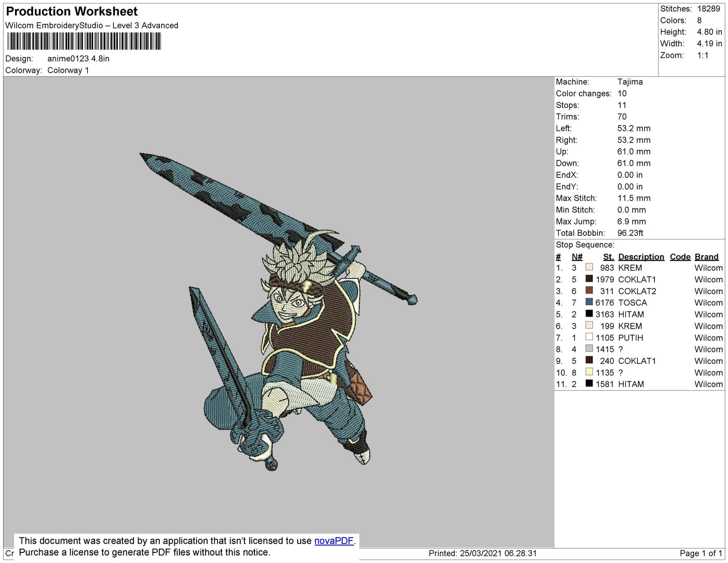Click the TOSCA blue swatch in row 4
The image size is (728, 563).
tap(589, 302)
